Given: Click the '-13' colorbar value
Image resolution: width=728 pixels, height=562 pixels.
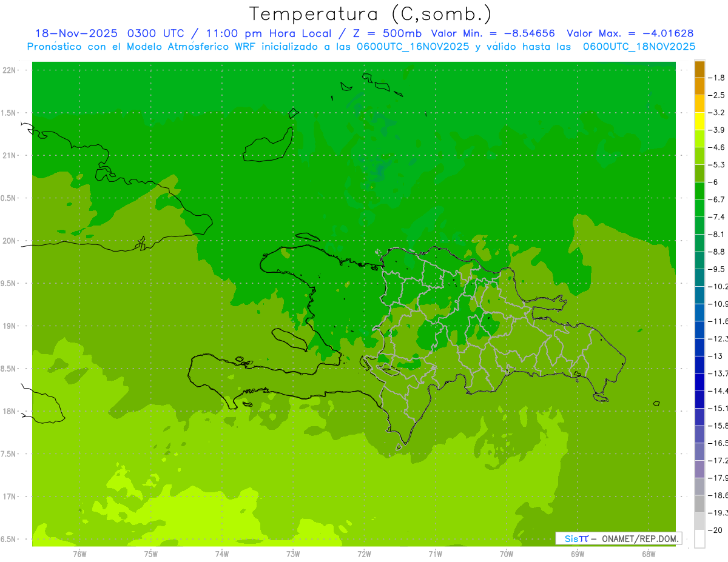Looking at the screenshot, I should (x=714, y=356).
